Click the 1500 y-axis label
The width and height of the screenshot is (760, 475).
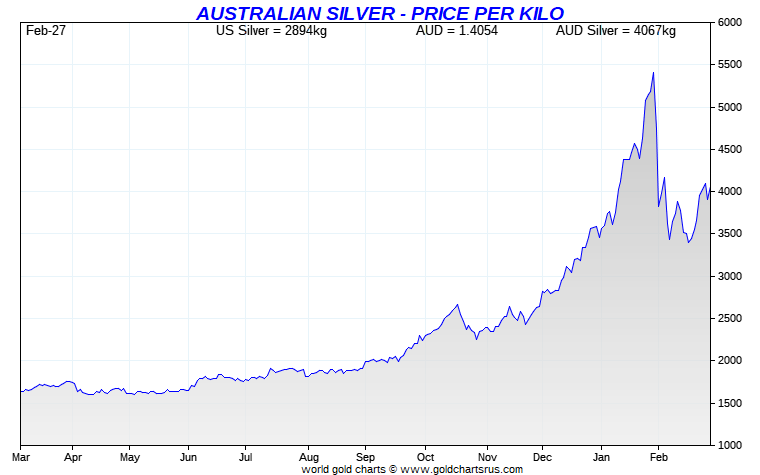(729, 403)
